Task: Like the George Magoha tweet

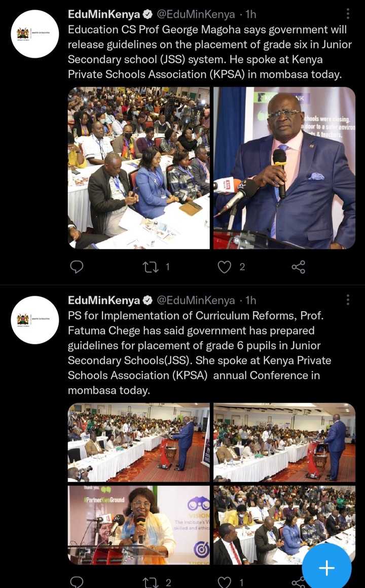Action: 225,267
